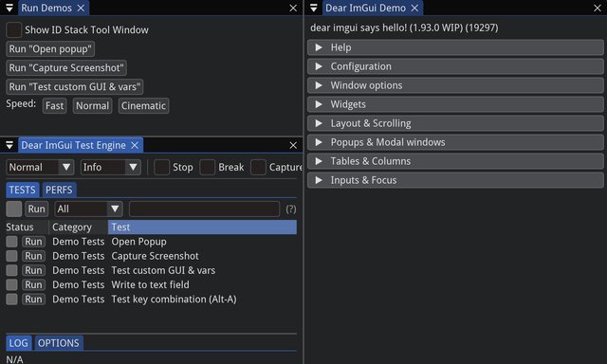Click Run "Capture Screenshot" button
Image resolution: width=607 pixels, height=364 pixels.
[x=66, y=68]
